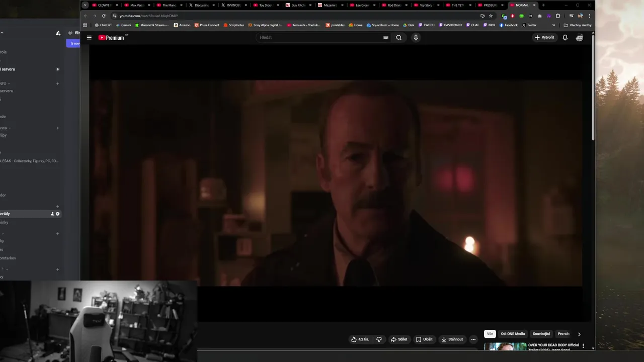Click the Uložit save button
Viewport: 644px width, 362px height.
tap(424, 339)
